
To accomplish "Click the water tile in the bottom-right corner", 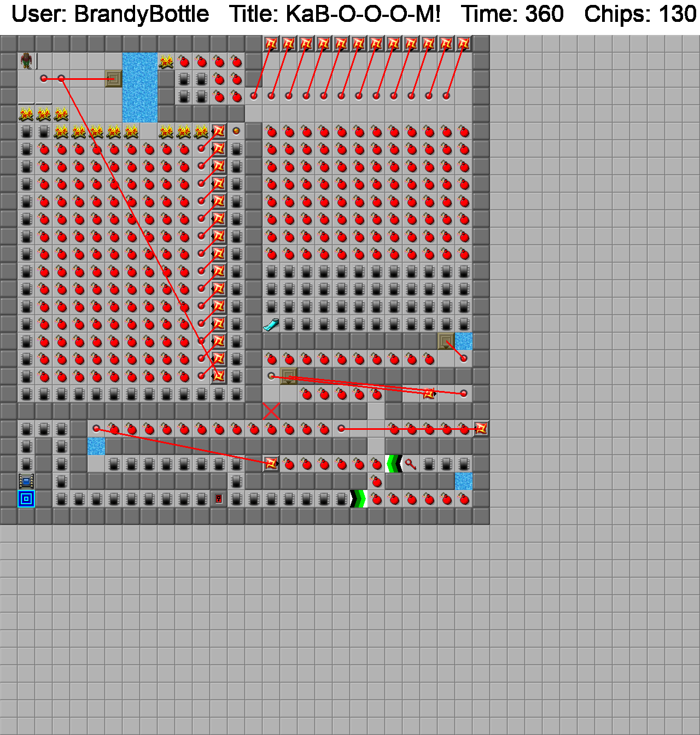I will [x=464, y=482].
